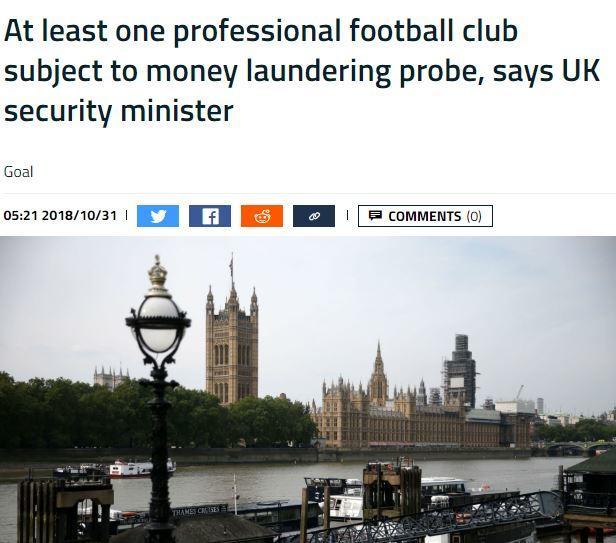Share the article on Twitter

click(158, 216)
